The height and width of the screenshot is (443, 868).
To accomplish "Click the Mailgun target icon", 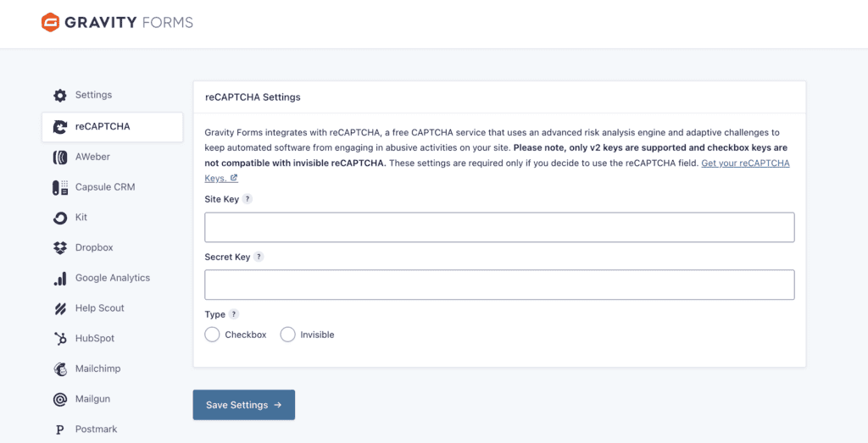I will click(60, 399).
